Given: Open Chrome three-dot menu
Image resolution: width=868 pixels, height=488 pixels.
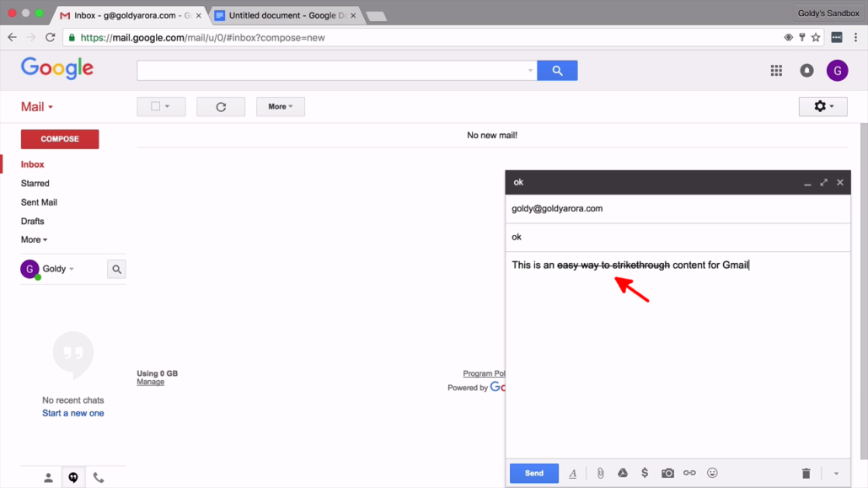Looking at the screenshot, I should click(x=856, y=38).
